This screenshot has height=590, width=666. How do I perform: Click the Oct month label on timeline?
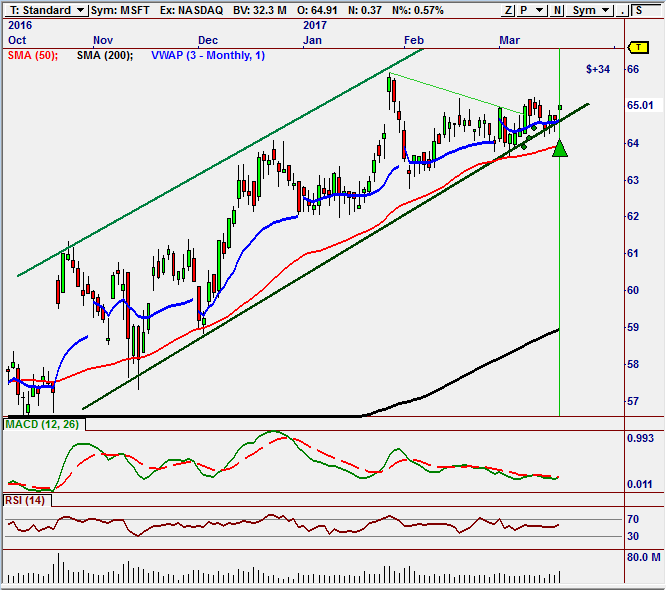pos(17,40)
